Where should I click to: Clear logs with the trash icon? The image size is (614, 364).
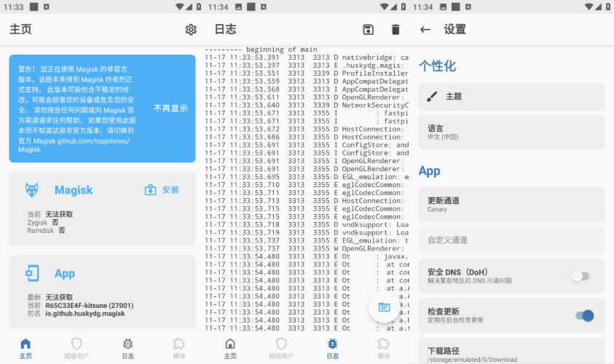coord(395,29)
